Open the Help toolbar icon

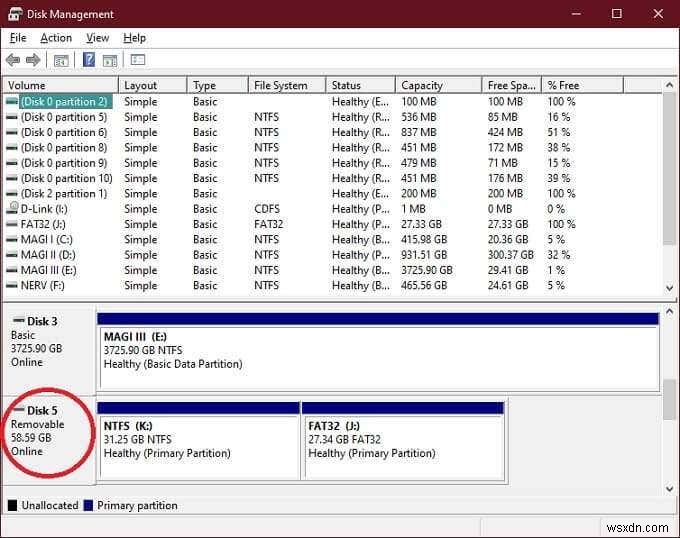[89, 59]
